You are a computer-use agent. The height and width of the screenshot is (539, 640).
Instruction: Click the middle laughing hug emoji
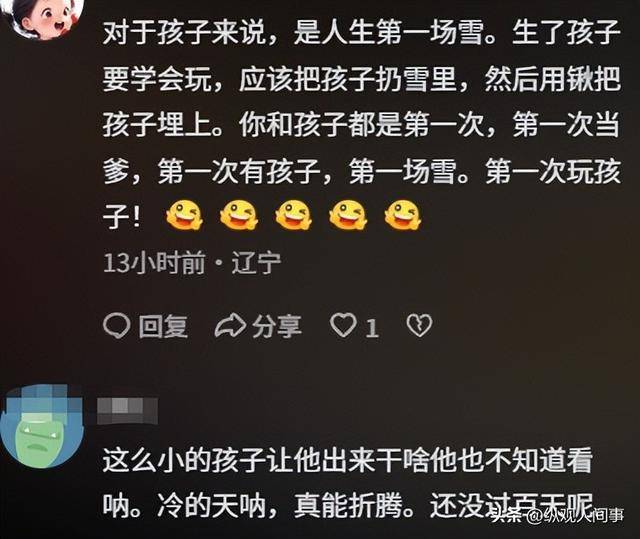[x=294, y=215]
